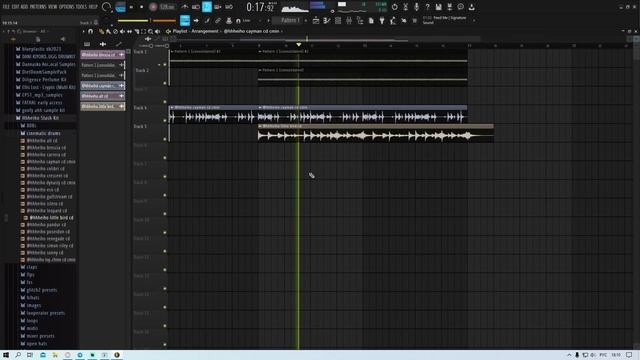Open the plugin picker funnel icon
The image size is (640, 360).
point(382,20)
